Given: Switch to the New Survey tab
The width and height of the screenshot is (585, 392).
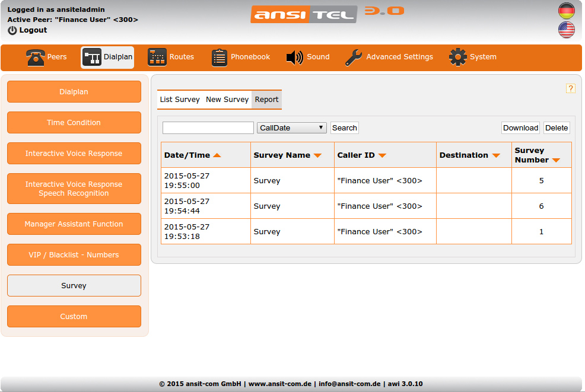Looking at the screenshot, I should (227, 100).
